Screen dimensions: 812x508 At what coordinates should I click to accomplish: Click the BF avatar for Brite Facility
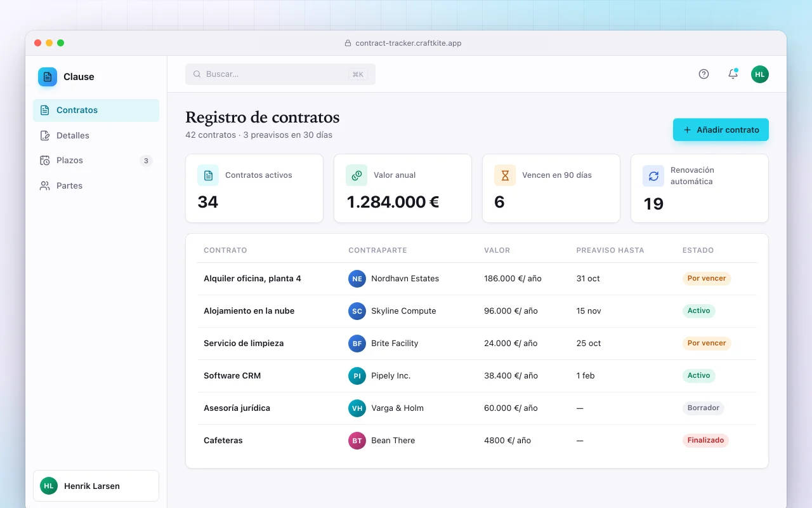pos(357,344)
